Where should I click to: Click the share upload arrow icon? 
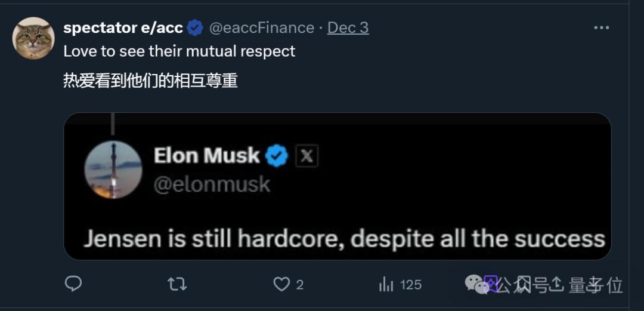(x=555, y=285)
